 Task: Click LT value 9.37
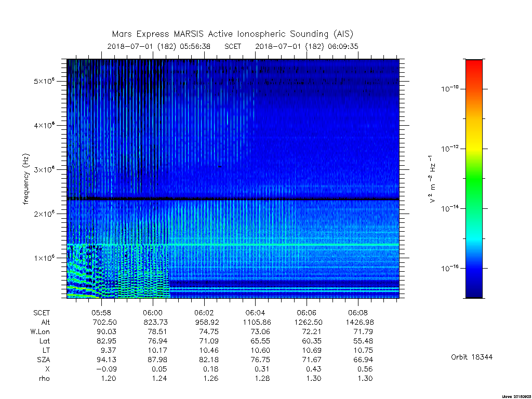pos(109,350)
